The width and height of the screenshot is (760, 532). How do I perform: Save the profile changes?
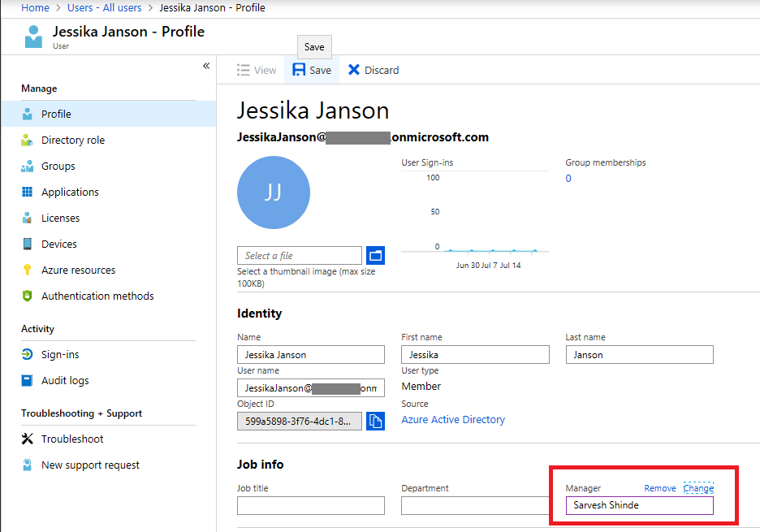pyautogui.click(x=311, y=70)
